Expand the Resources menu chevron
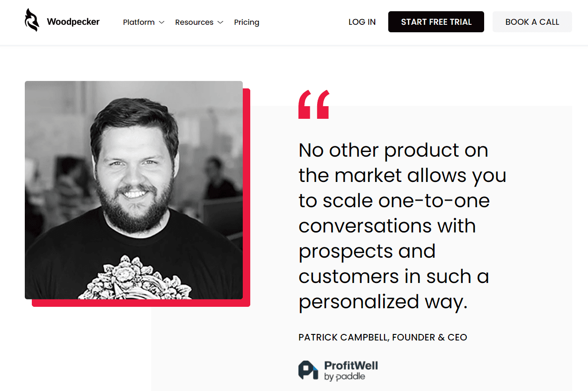Screen dimensions: 588x391 [221, 22]
